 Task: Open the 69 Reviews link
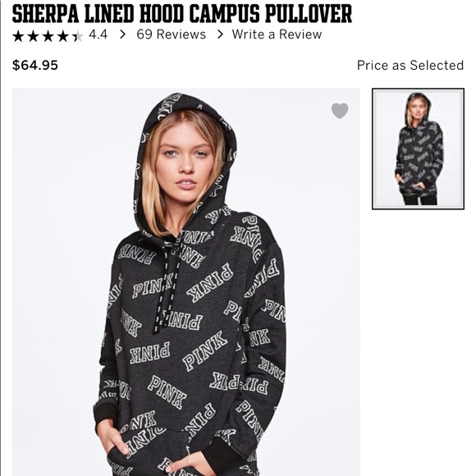pos(172,34)
